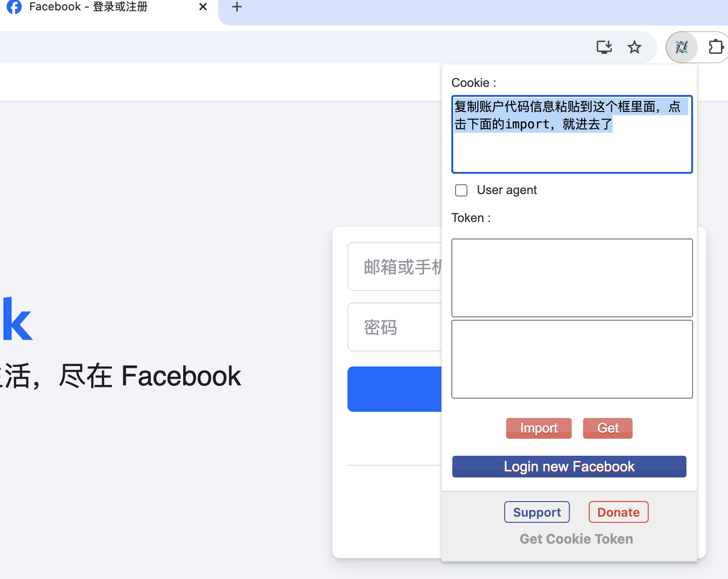Open the Support link
The width and height of the screenshot is (728, 579).
(x=537, y=512)
